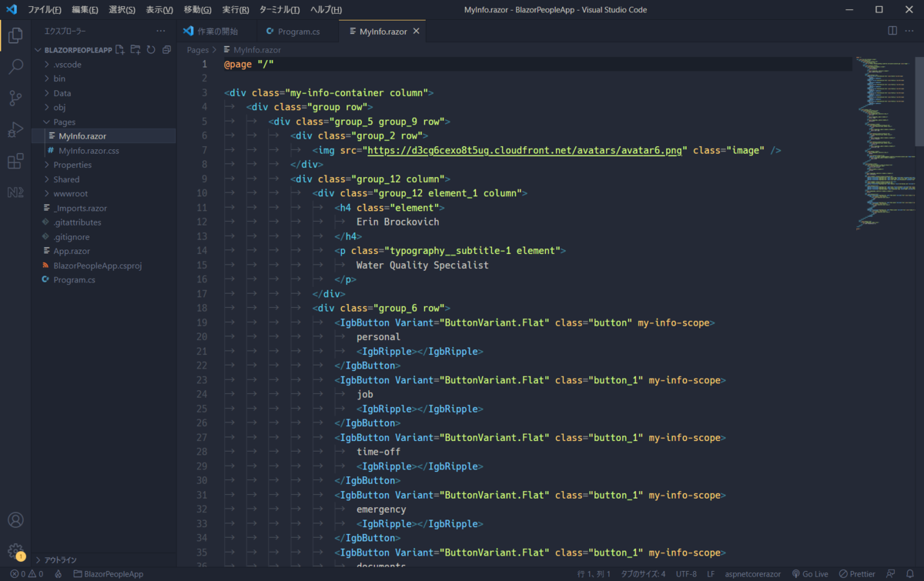
Task: Open the ヘルプ(H) menu
Action: 326,10
